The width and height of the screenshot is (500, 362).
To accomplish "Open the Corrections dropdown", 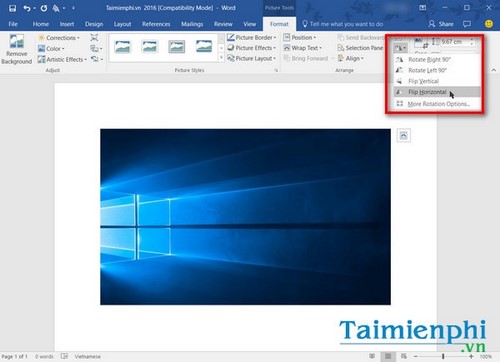I will coord(59,38).
